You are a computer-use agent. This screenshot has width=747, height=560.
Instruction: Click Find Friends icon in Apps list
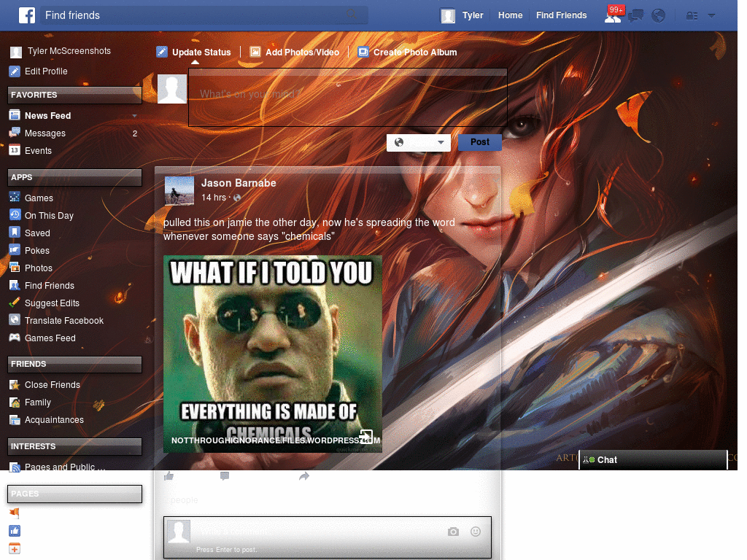pos(15,285)
